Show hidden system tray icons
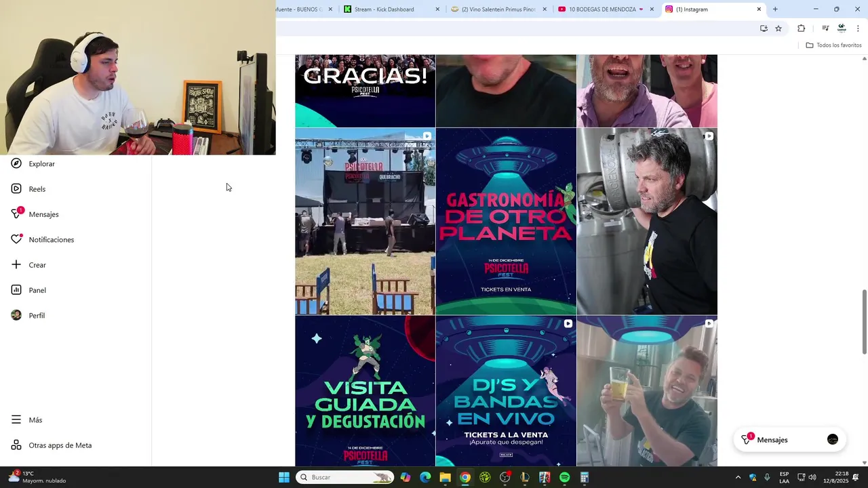This screenshot has width=868, height=488. 738,477
